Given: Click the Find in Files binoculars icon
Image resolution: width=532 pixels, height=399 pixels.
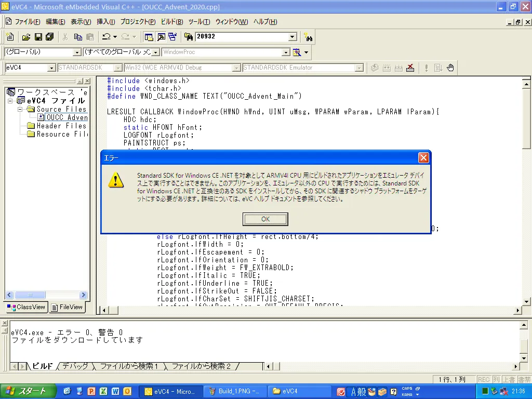Looking at the screenshot, I should [x=188, y=37].
